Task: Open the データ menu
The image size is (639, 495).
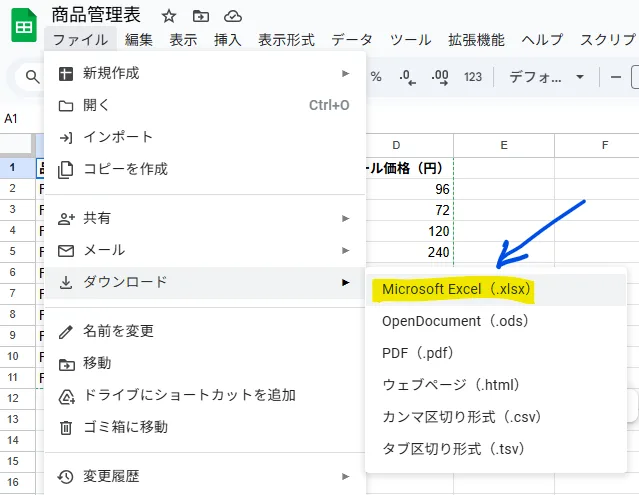Action: pos(352,40)
